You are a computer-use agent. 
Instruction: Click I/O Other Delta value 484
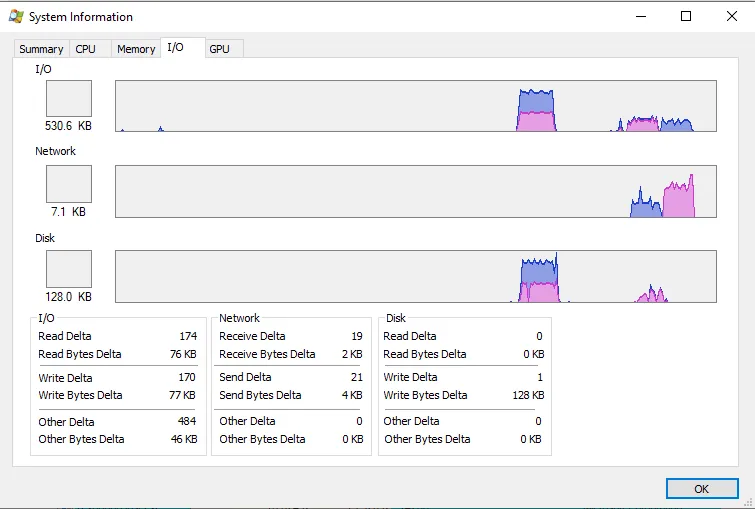click(187, 421)
